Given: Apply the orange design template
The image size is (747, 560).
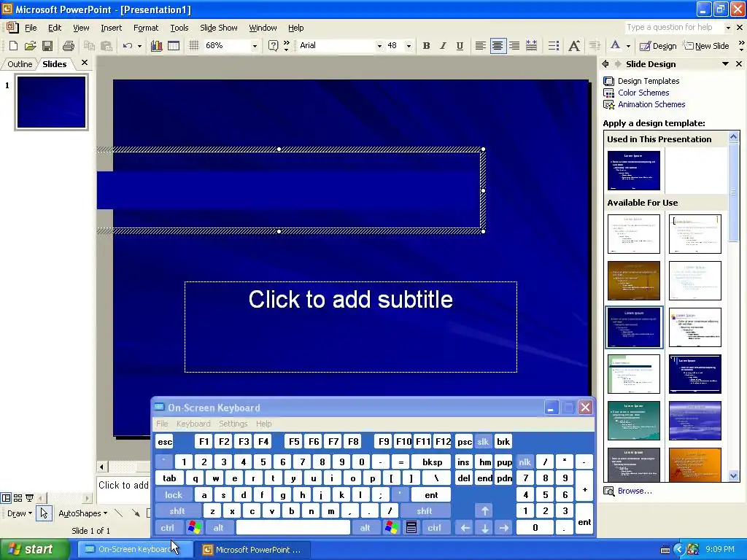Looking at the screenshot, I should click(695, 464).
